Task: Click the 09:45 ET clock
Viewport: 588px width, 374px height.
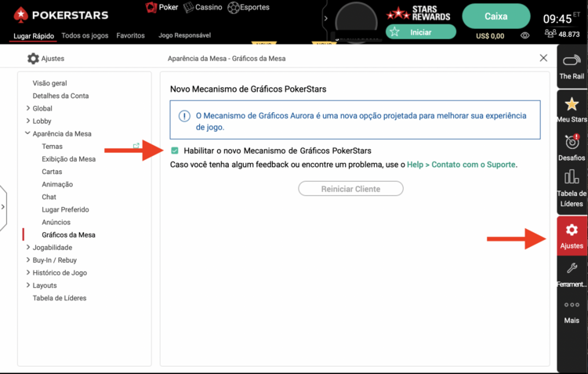Action: pyautogui.click(x=561, y=18)
